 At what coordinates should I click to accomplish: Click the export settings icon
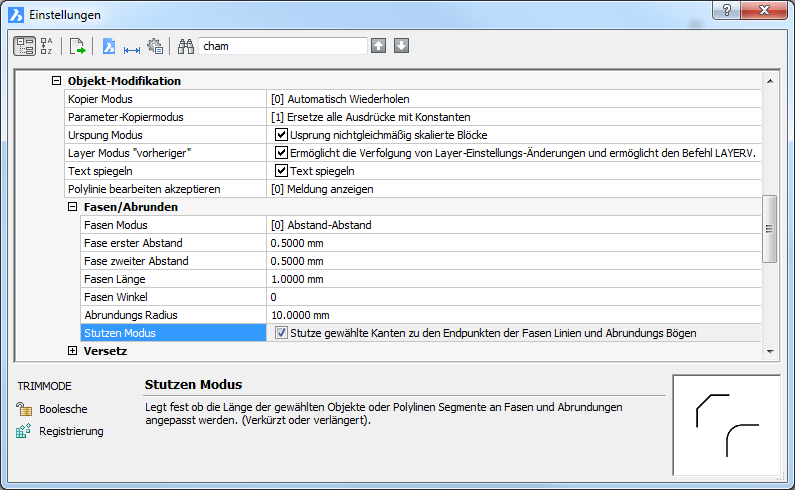point(78,45)
